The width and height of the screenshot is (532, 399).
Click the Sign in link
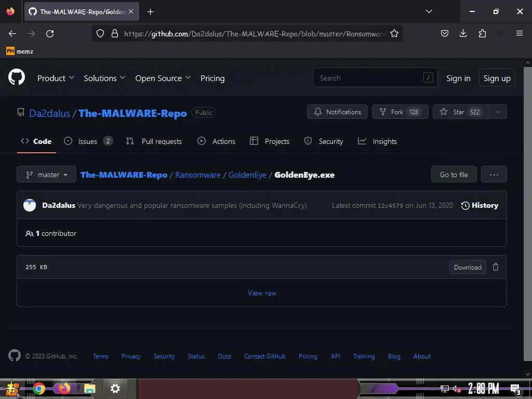tap(458, 78)
